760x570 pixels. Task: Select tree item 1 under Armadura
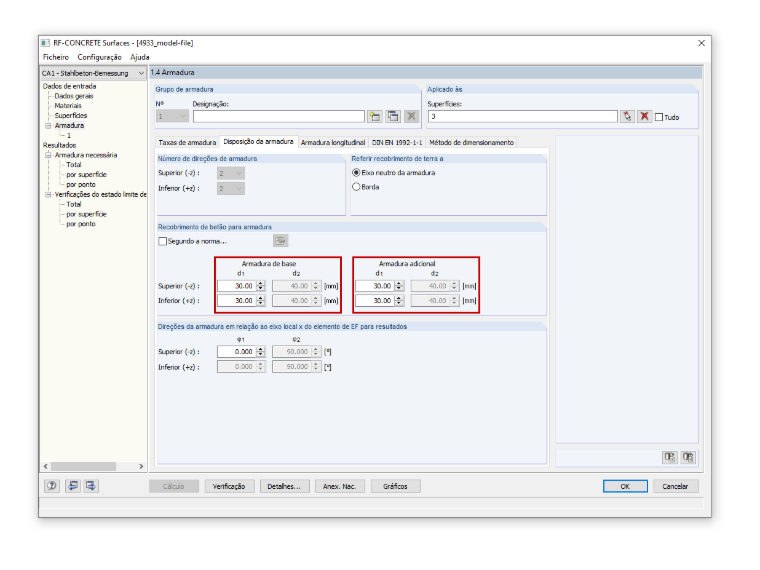69,135
